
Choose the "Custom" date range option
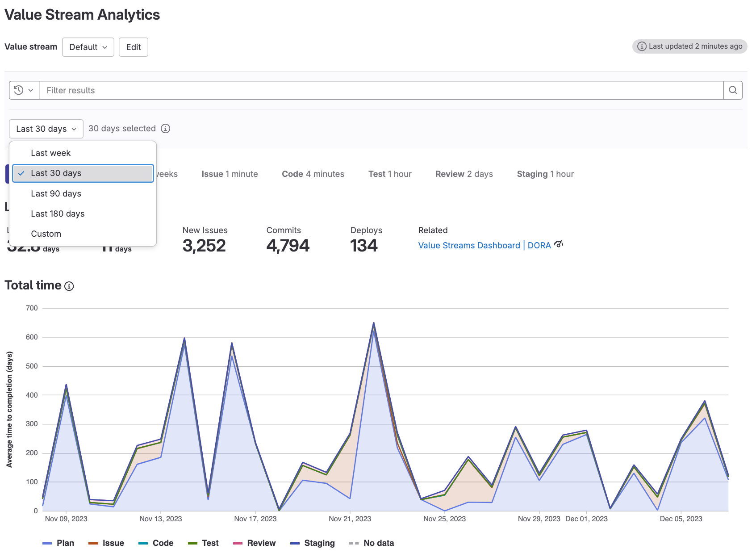click(x=46, y=233)
